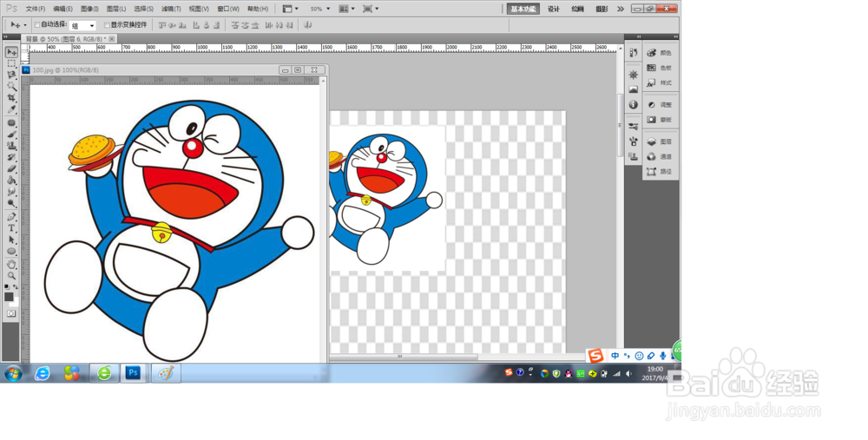Select the Zoom tool in toolbox
Image resolution: width=868 pixels, height=440 pixels.
11,276
